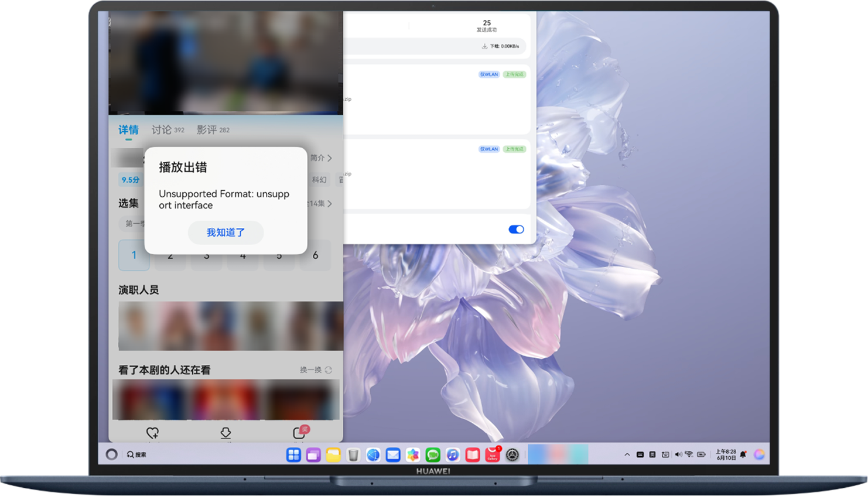Turn off the blue toggle switch
This screenshot has height=496, width=868.
(x=516, y=230)
